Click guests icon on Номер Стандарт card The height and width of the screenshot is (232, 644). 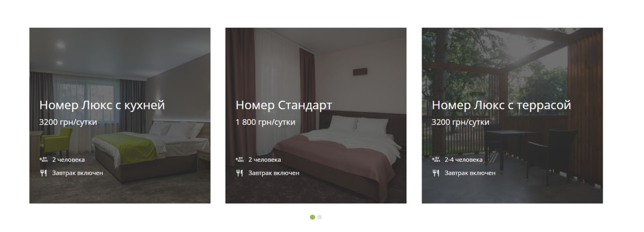click(239, 160)
